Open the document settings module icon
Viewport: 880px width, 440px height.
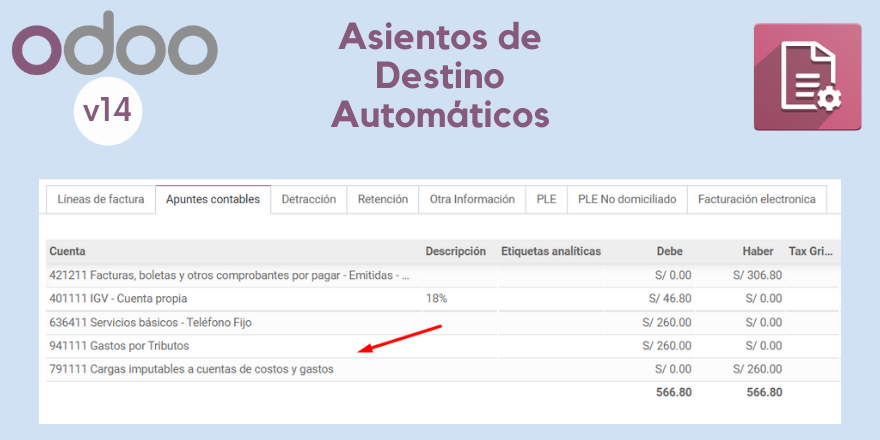pyautogui.click(x=807, y=77)
